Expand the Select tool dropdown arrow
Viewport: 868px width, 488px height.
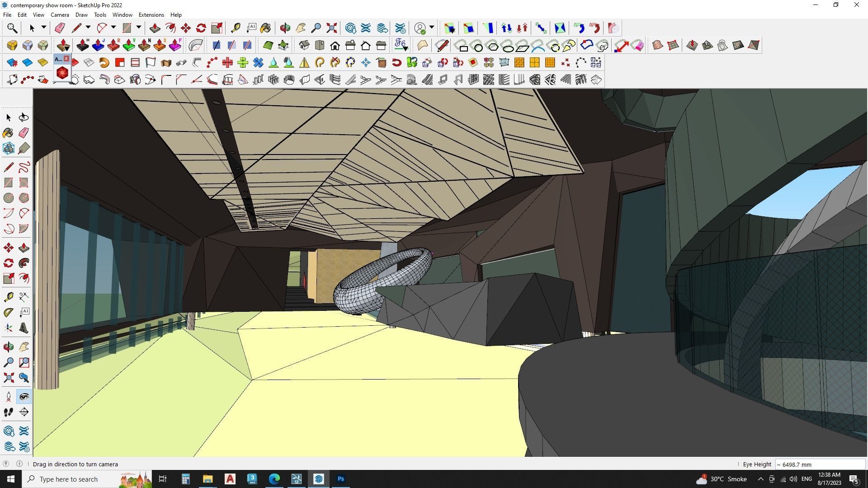coord(43,28)
